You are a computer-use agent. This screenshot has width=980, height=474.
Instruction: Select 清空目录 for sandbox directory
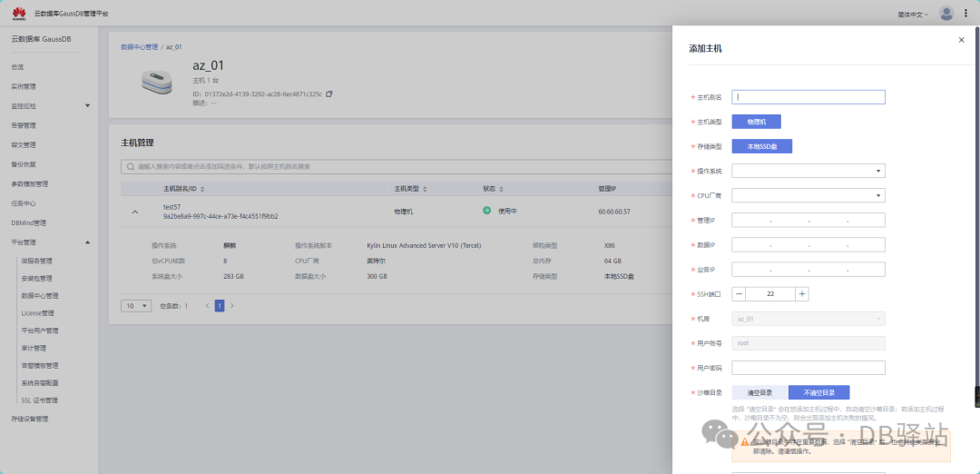pos(760,392)
